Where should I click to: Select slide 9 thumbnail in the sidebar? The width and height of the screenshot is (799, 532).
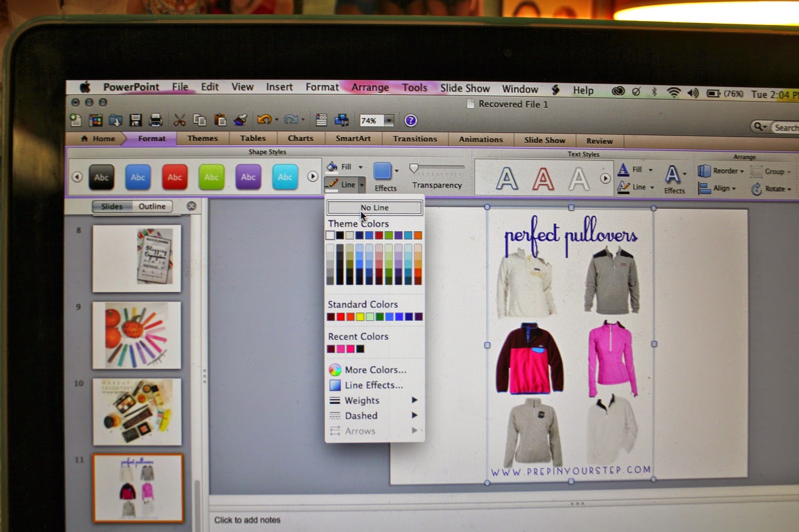(x=137, y=335)
